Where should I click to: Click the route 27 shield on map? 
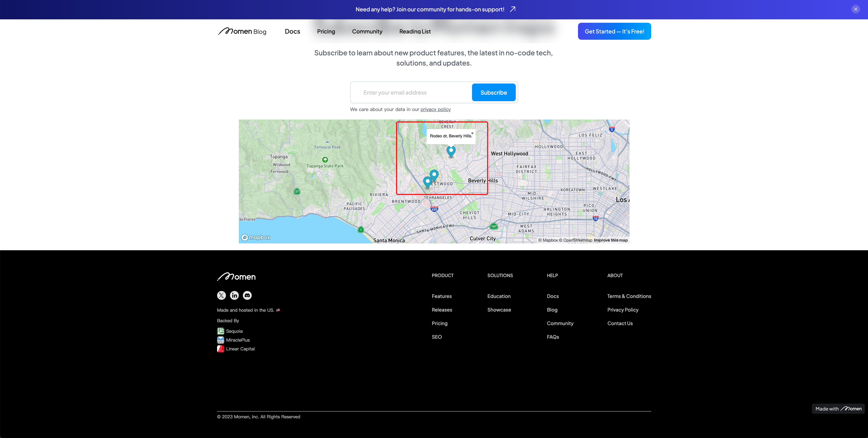(x=296, y=191)
